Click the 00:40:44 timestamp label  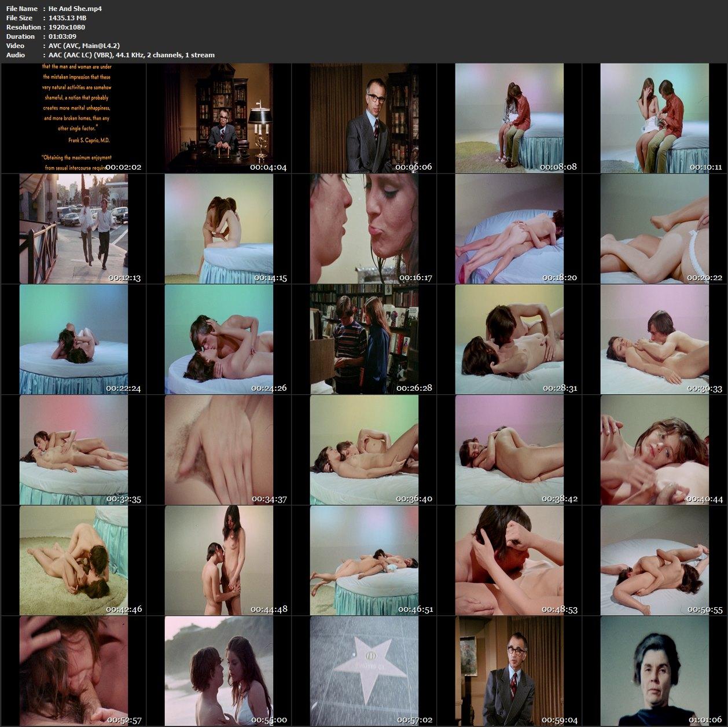click(705, 499)
